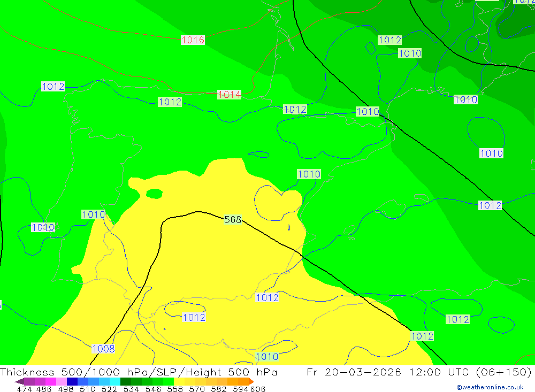
Task: Click the 498 legend value
Action: point(65,389)
